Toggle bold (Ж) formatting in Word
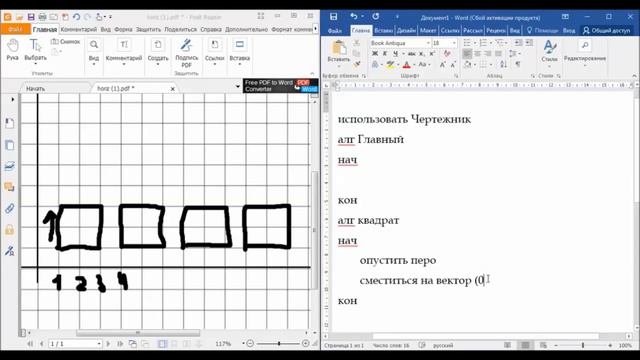Screen dimensions: 640x360 click(x=375, y=53)
